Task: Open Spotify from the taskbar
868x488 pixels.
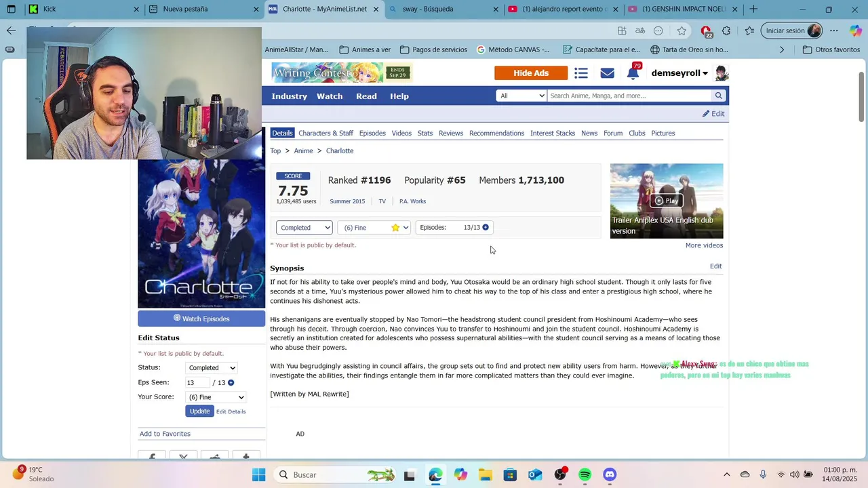Action: 585,474
